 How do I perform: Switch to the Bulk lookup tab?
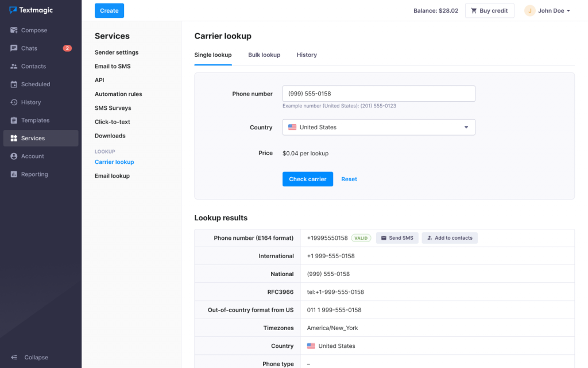point(264,55)
